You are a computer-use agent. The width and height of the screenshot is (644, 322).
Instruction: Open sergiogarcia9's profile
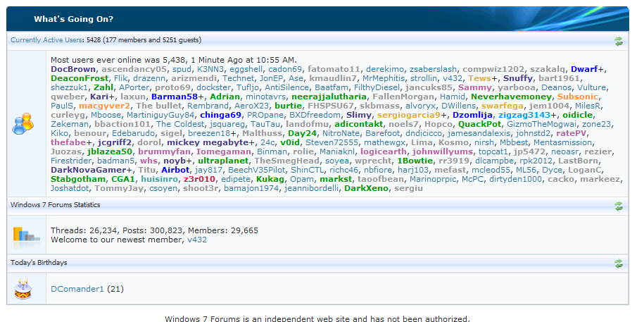click(409, 115)
